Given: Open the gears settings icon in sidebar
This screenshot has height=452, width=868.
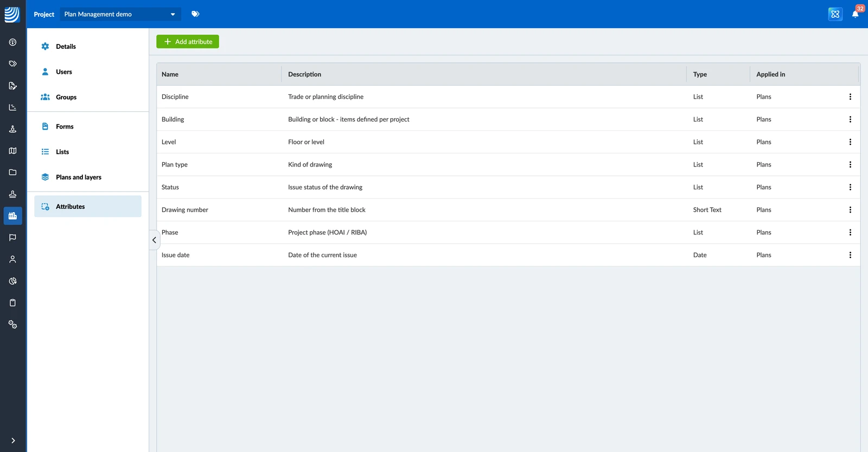Looking at the screenshot, I should tap(12, 324).
